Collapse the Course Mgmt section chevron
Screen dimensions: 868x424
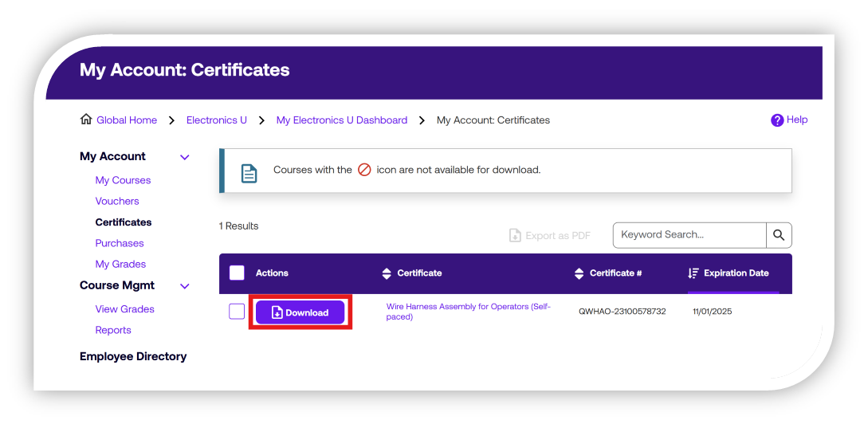(x=185, y=286)
